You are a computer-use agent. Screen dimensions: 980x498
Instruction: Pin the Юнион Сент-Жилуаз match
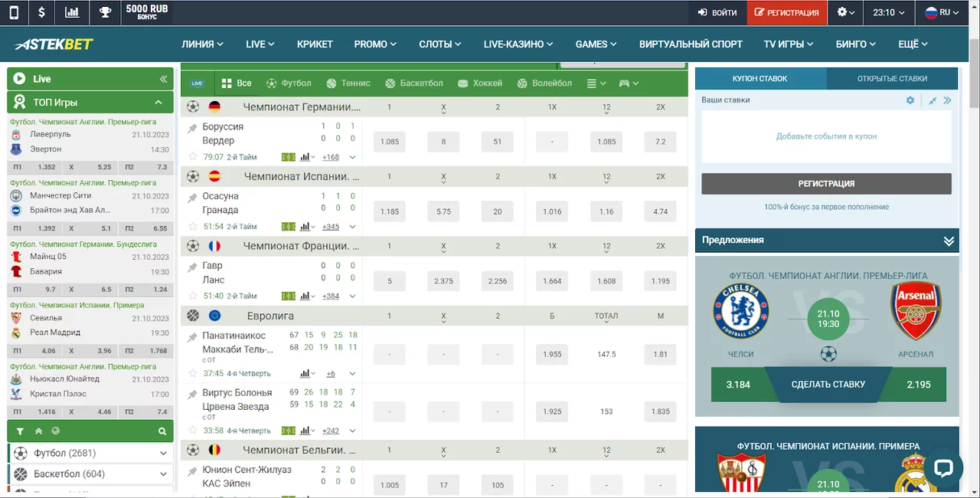pos(193,471)
